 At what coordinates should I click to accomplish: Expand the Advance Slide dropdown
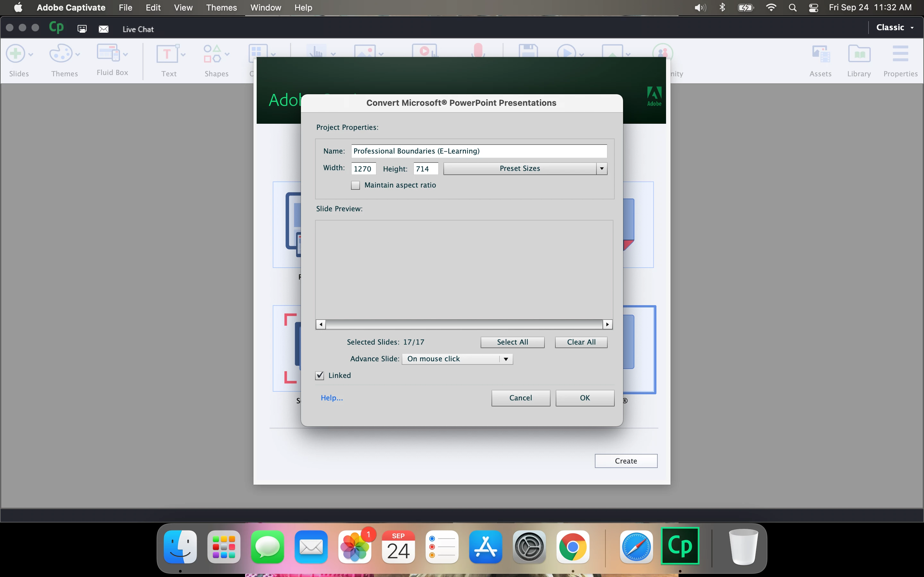pyautogui.click(x=457, y=359)
